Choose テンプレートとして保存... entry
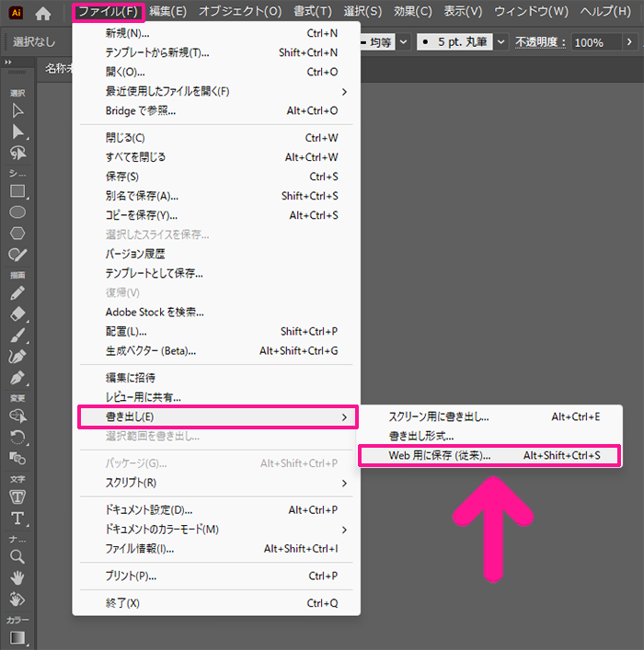Viewport: 644px width, 650px height. [x=216, y=273]
